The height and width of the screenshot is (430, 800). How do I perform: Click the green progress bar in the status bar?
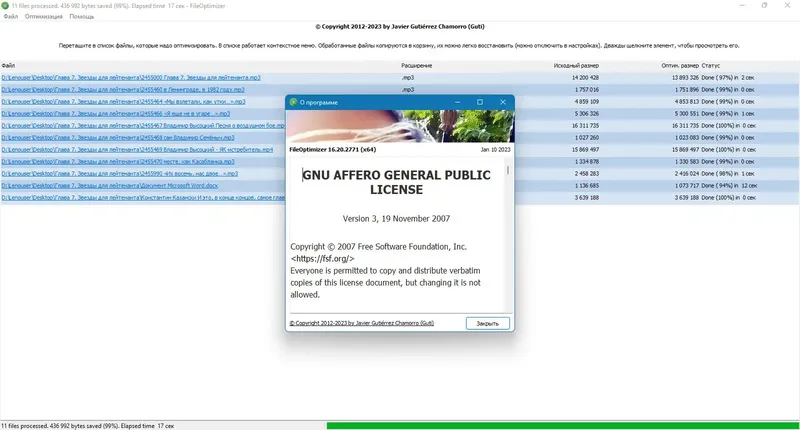pyautogui.click(x=562, y=425)
